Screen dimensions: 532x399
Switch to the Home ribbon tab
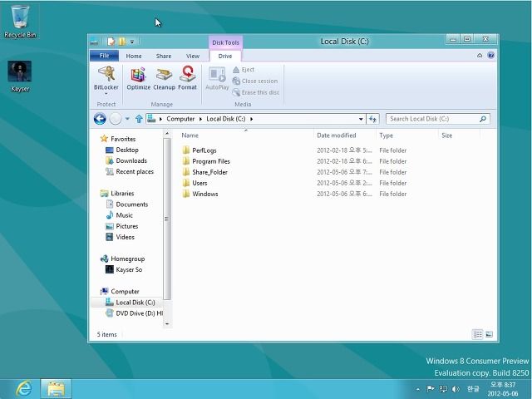[134, 56]
